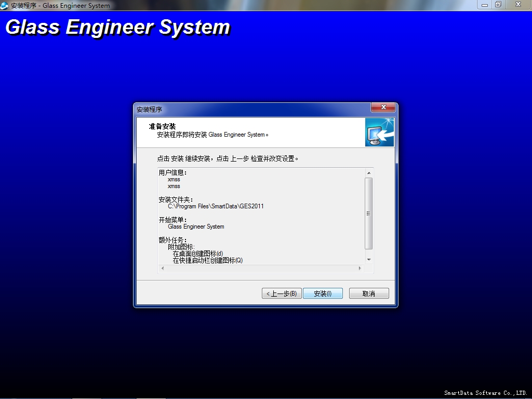Click the setup wizard computer icon
Image resolution: width=532 pixels, height=399 pixels.
click(x=379, y=132)
